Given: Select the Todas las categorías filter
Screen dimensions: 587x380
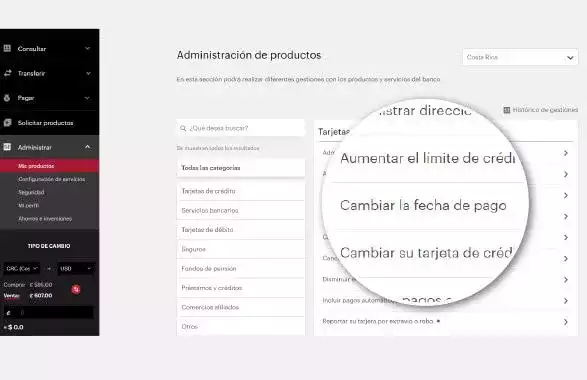Looking at the screenshot, I should pyautogui.click(x=241, y=168).
